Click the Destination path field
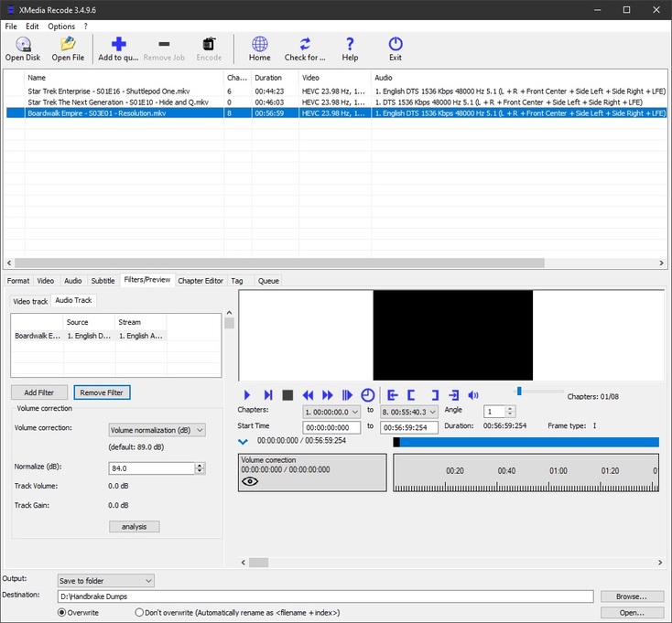The height and width of the screenshot is (623, 672). tap(325, 596)
